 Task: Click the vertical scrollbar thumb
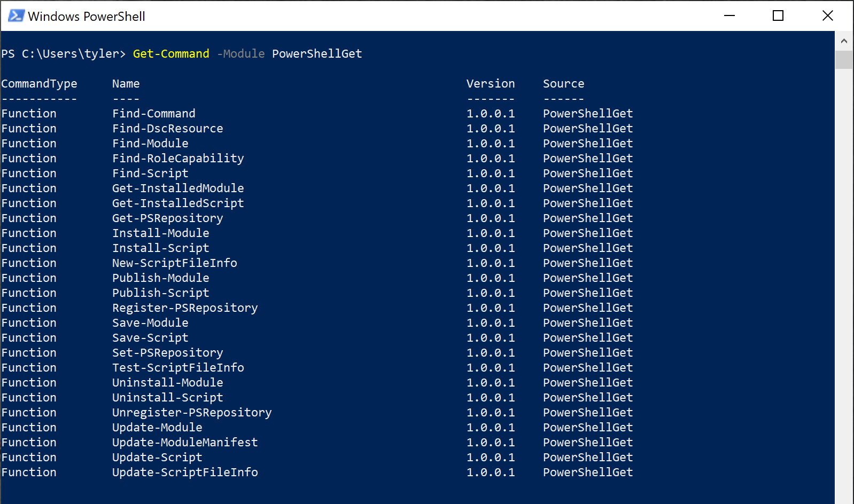click(x=844, y=60)
